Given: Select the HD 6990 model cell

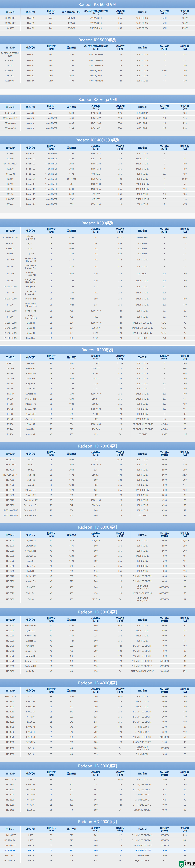Looking at the screenshot, I should click(10, 541).
